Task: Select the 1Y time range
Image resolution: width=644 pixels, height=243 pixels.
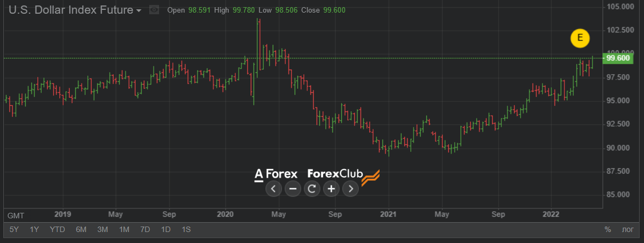Action: click(x=34, y=229)
